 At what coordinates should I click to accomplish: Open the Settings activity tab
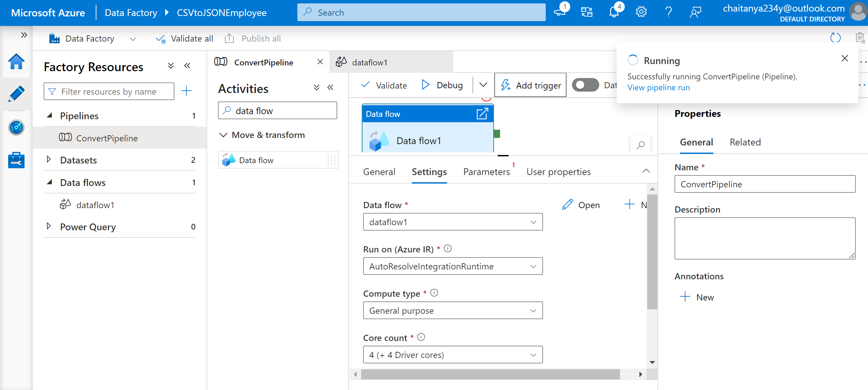[x=429, y=172]
